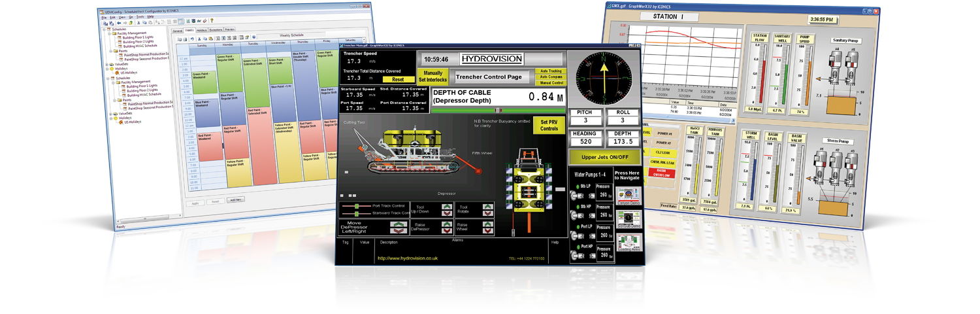Screen dimensions: 980x314
Task: Toggle the Stb LP water pump indicator
Action: [x=578, y=186]
